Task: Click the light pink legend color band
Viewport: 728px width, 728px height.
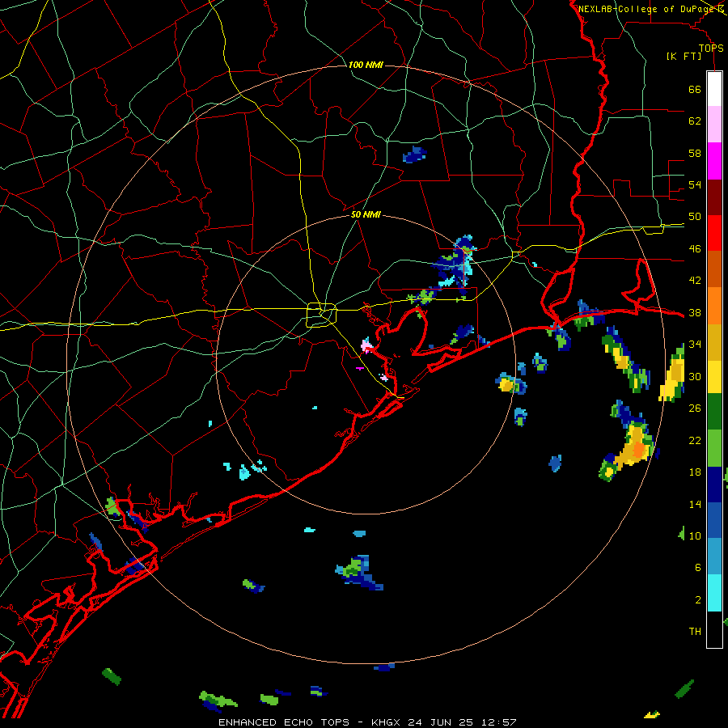Action: 714,124
